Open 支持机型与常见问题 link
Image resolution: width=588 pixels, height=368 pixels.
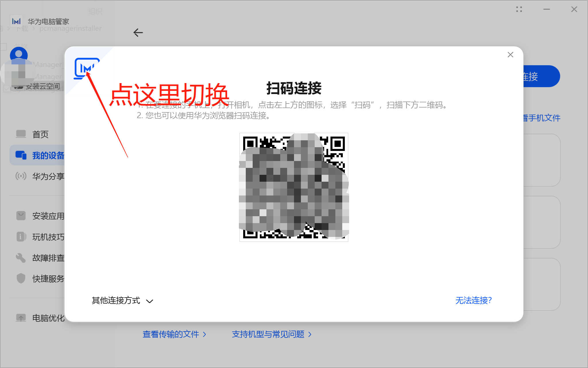click(x=272, y=334)
